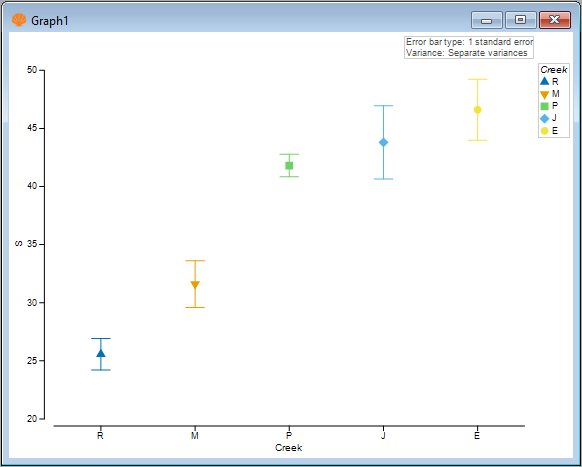
Task: Click y-axis tick label 35
Action: click(32, 245)
